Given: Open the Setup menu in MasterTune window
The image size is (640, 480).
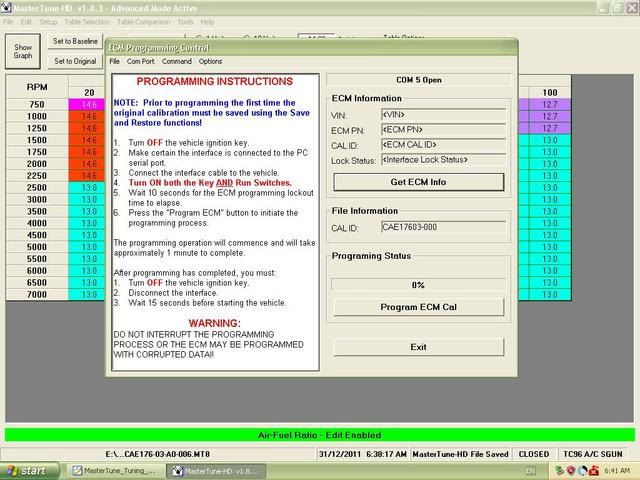Looking at the screenshot, I should (48, 22).
